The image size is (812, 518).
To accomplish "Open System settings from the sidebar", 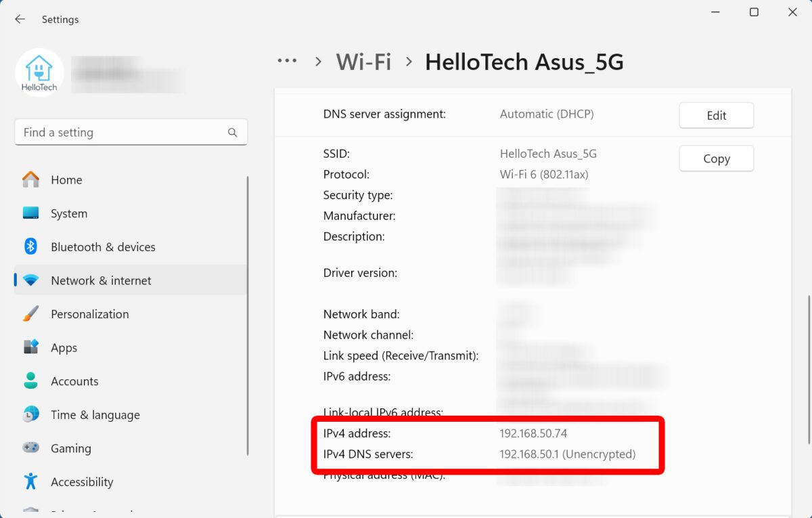I will coord(30,213).
